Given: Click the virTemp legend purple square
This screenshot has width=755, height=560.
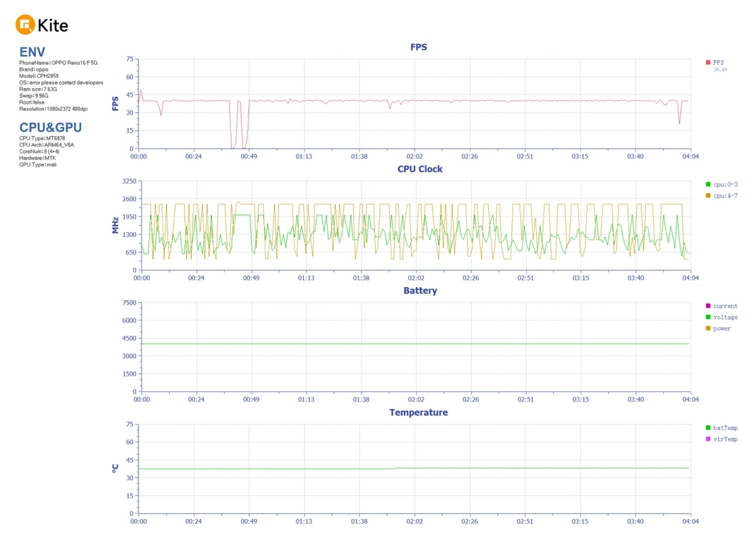Looking at the screenshot, I should (x=708, y=439).
